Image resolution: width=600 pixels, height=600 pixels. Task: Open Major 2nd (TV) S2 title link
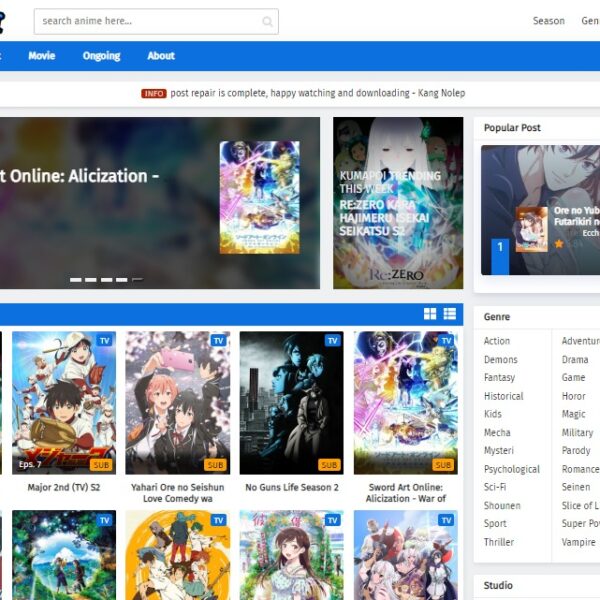point(64,487)
